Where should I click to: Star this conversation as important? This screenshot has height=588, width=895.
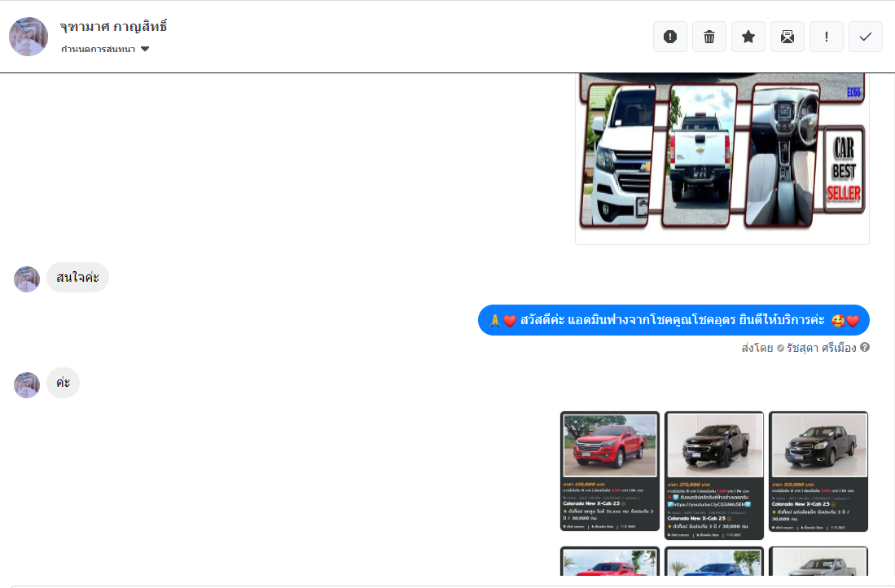point(748,37)
